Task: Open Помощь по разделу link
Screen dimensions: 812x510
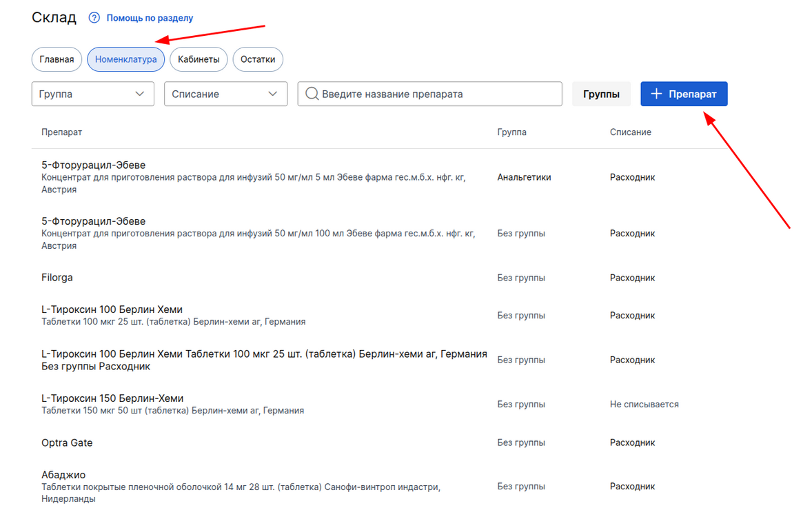Action: tap(150, 18)
